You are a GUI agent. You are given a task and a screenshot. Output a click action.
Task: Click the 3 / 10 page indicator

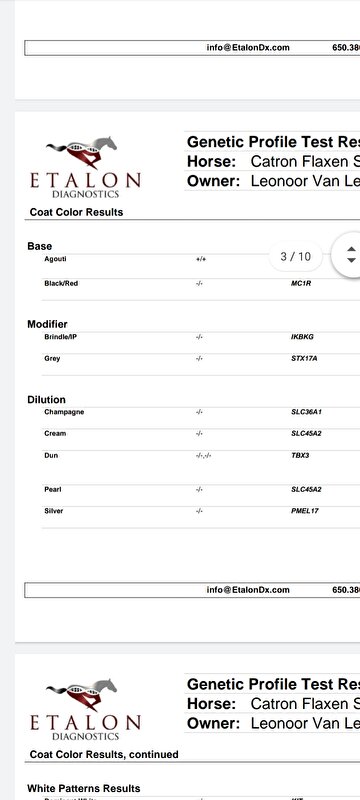pyautogui.click(x=296, y=256)
